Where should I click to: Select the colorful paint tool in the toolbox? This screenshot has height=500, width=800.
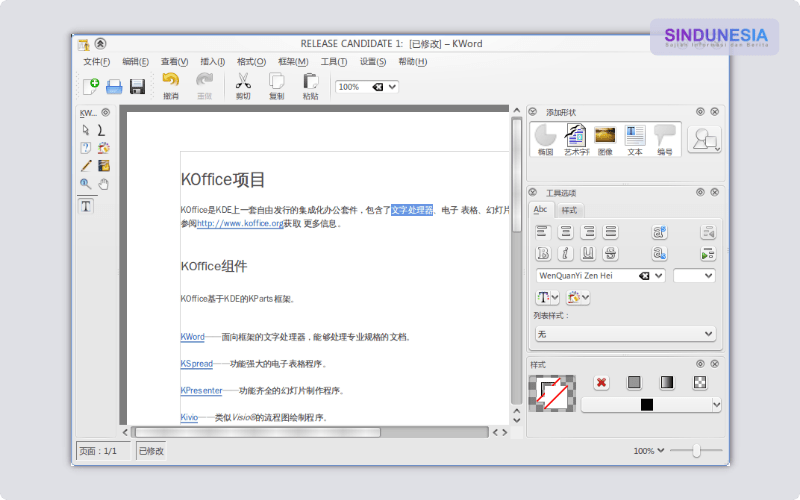point(104,148)
